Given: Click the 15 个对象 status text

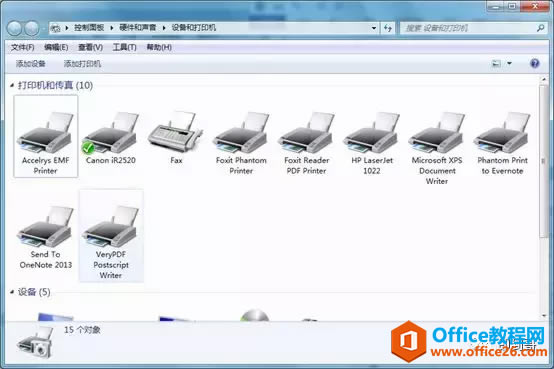Looking at the screenshot, I should 82,330.
